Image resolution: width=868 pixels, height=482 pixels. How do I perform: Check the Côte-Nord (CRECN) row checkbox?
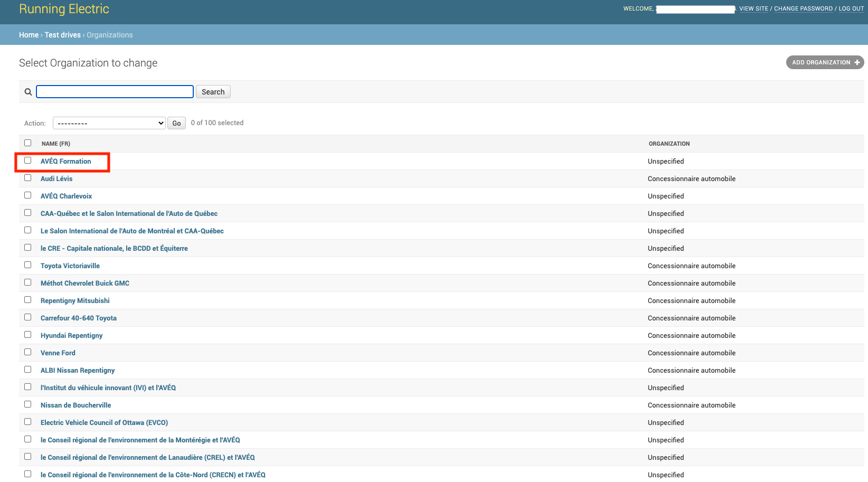(x=28, y=474)
